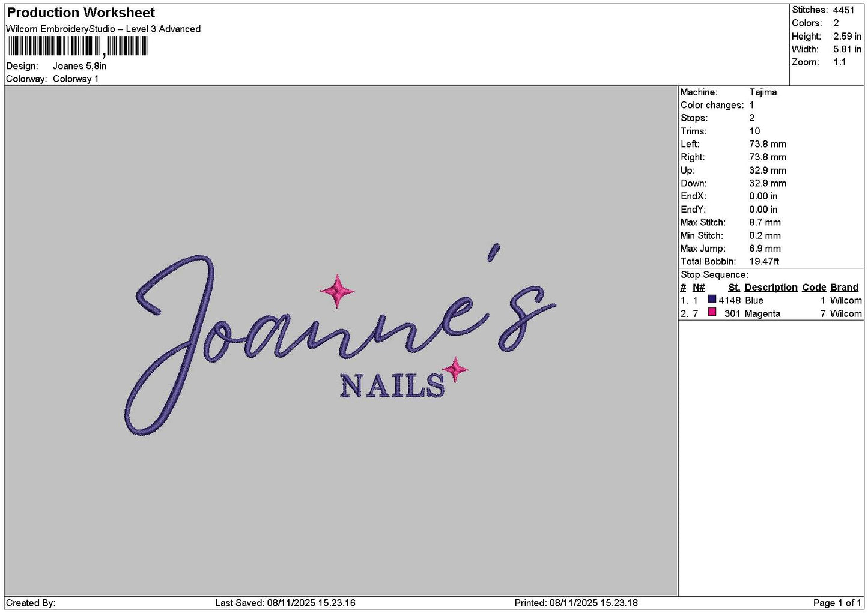Click 'Printed: 08/11/2025 15.23.18' footer text

[576, 603]
